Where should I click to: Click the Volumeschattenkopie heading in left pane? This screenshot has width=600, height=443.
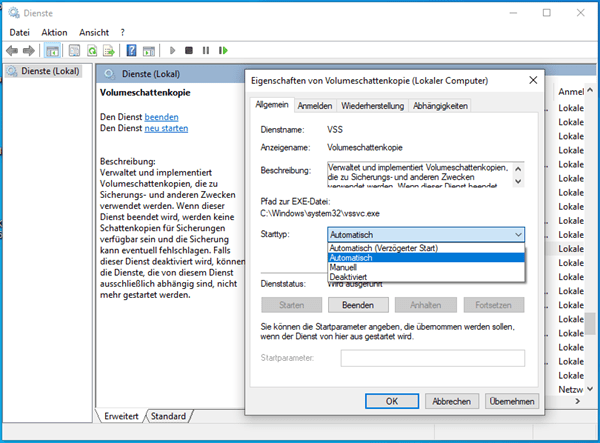tap(145, 93)
